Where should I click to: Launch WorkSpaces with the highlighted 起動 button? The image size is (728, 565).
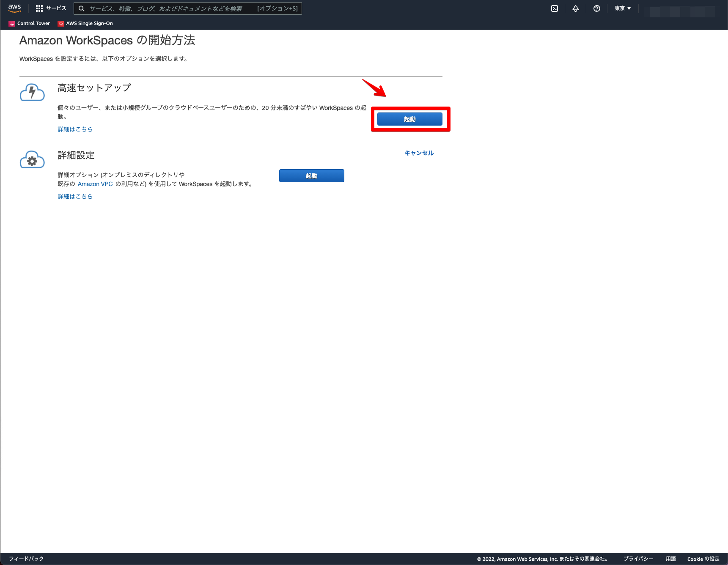pyautogui.click(x=409, y=119)
